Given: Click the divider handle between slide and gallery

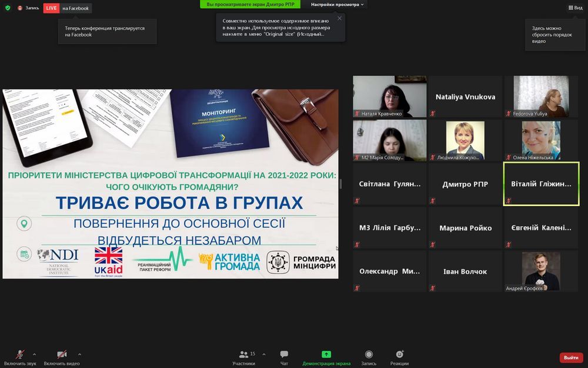Looking at the screenshot, I should coord(340,184).
